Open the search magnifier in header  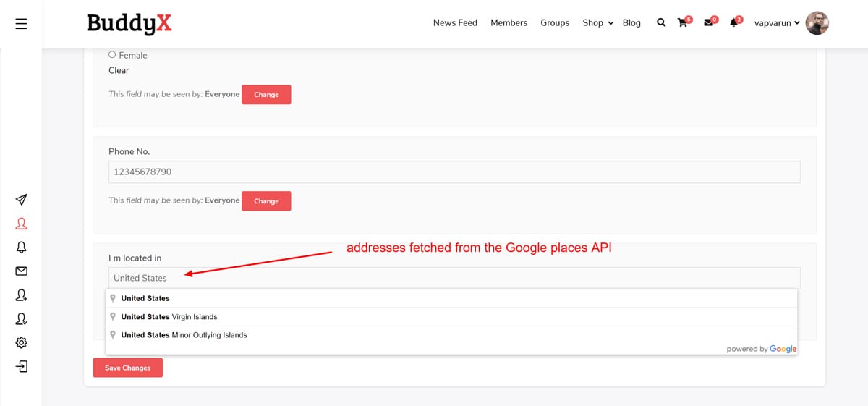point(660,22)
